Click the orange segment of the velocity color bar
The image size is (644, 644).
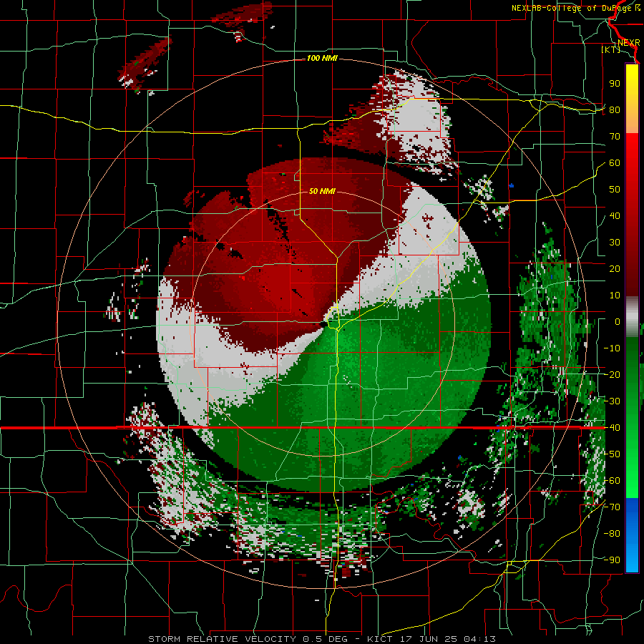coord(632,123)
